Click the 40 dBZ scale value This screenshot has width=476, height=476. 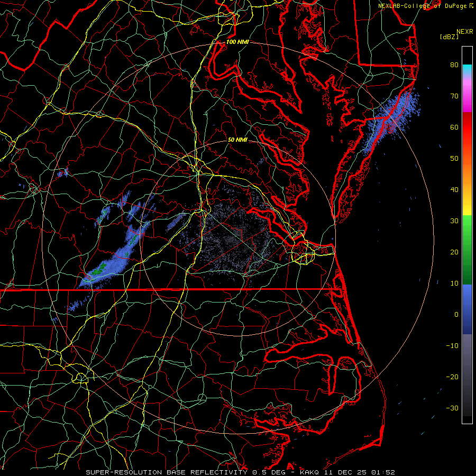click(x=454, y=190)
